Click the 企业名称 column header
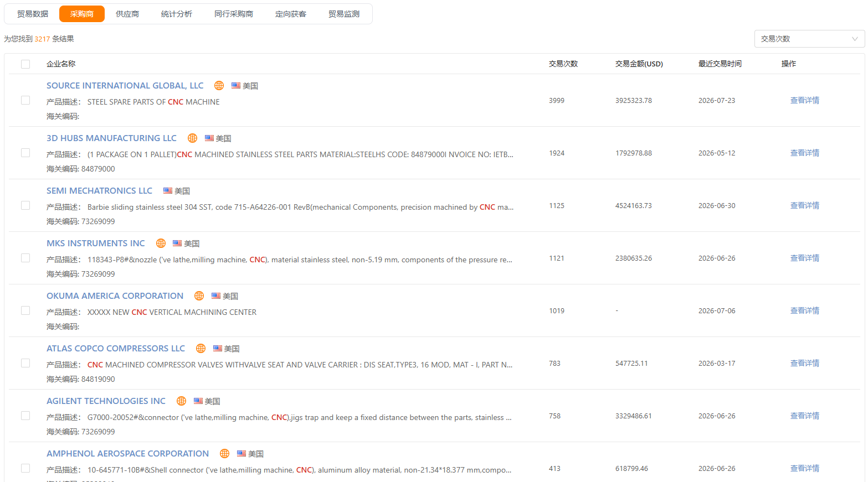 tap(61, 64)
